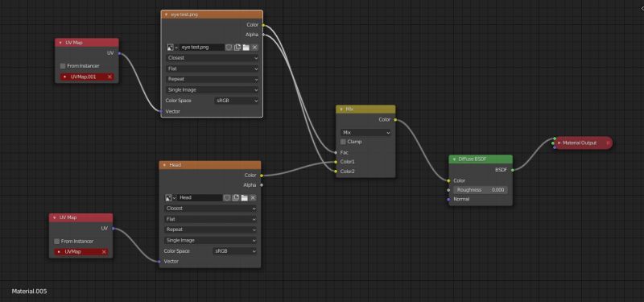644x302 pixels.
Task: Enable From Instancer on lower UVMap node
Action: 57,241
